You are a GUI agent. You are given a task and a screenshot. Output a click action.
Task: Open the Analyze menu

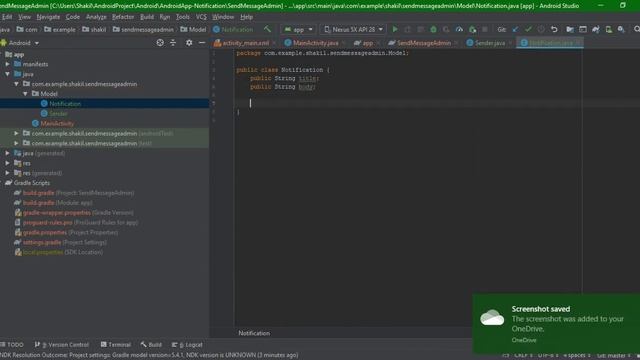(96, 17)
